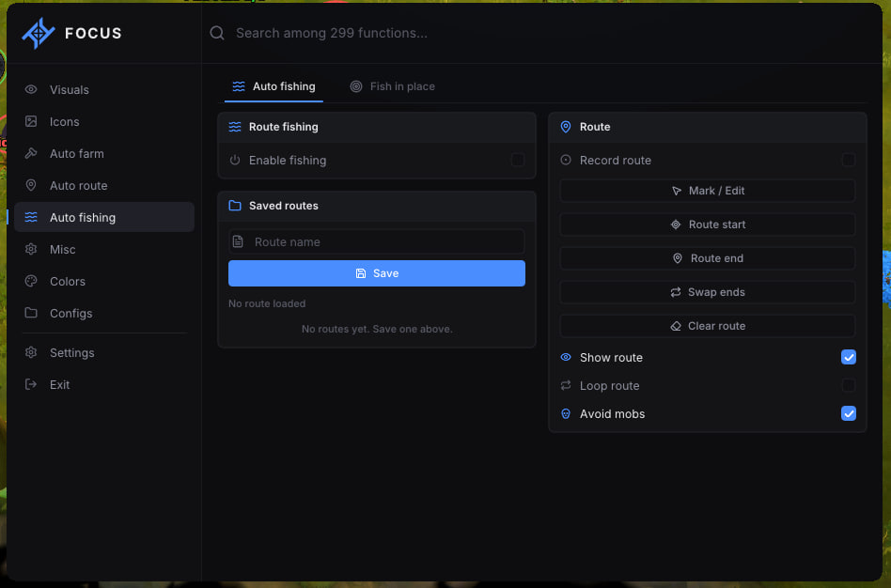Click the Colors palette icon
This screenshot has width=891, height=588.
coord(31,281)
